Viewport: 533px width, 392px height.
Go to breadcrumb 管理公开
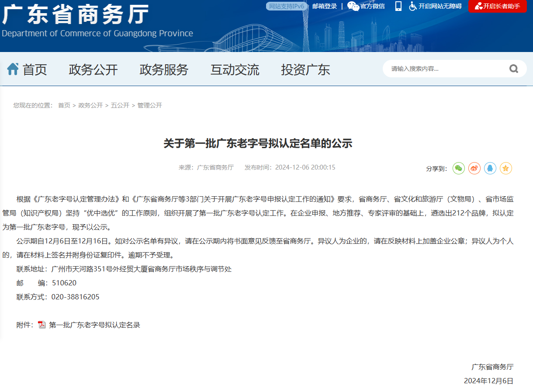click(150, 105)
